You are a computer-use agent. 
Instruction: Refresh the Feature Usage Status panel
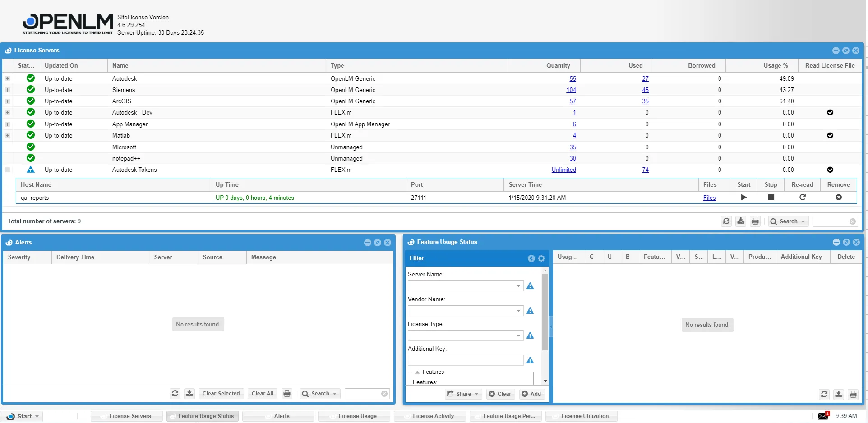(824, 394)
